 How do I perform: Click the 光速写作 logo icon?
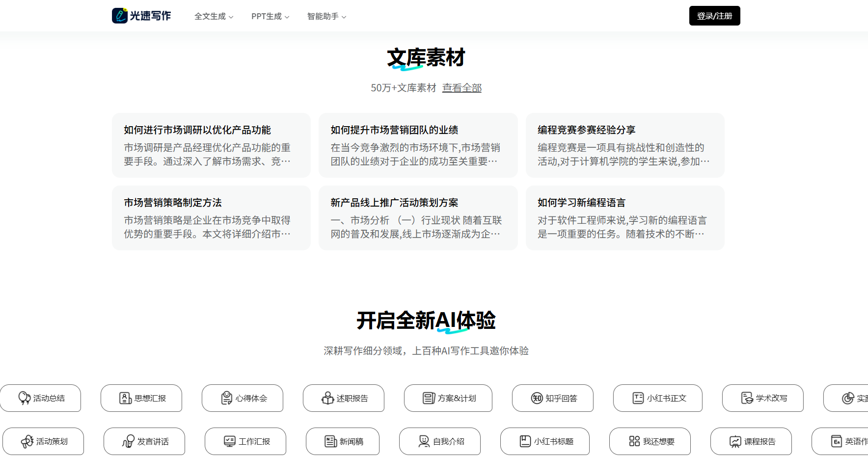(120, 16)
